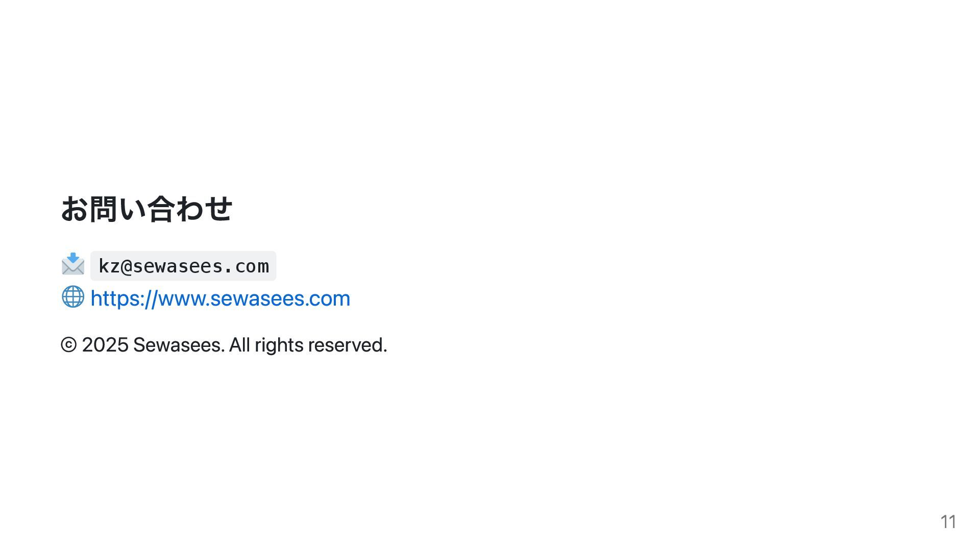Click the .com ending of the email

pos(246,266)
